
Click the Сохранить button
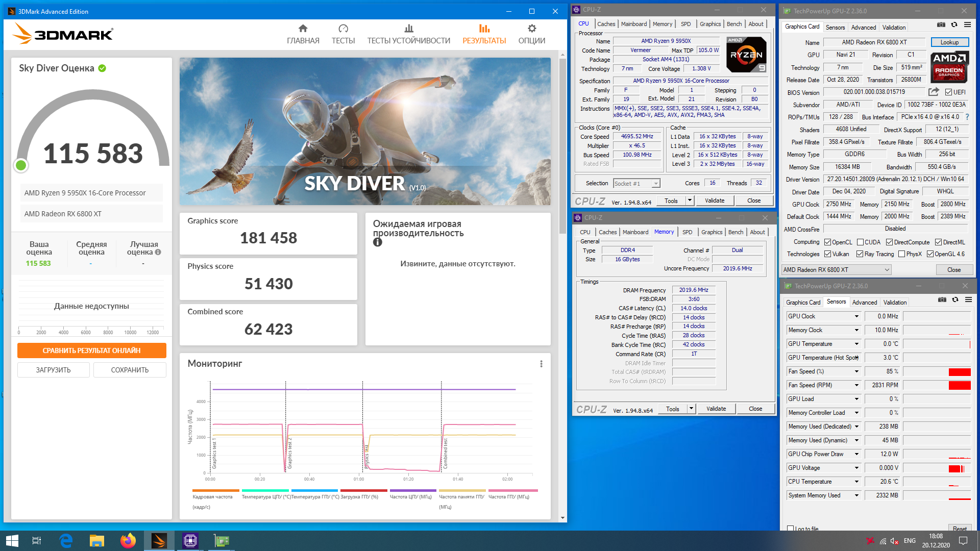coord(130,370)
